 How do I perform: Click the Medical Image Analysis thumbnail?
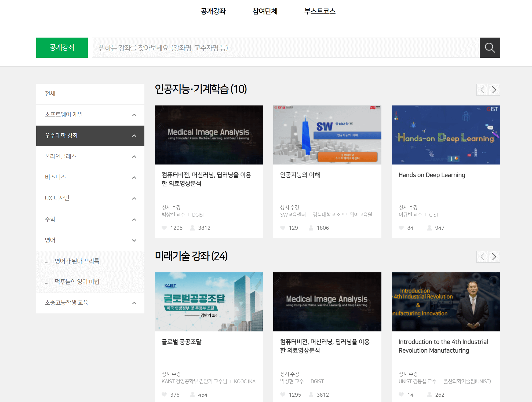coord(209,135)
